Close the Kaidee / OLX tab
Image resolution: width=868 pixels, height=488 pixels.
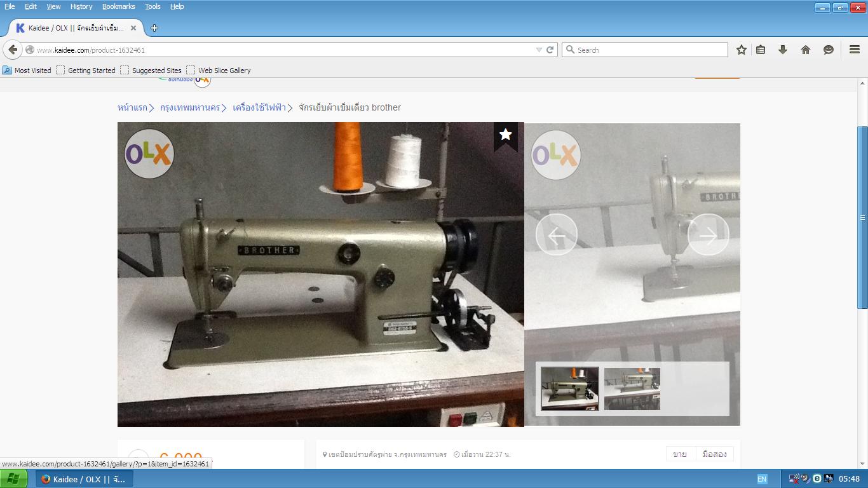[133, 28]
